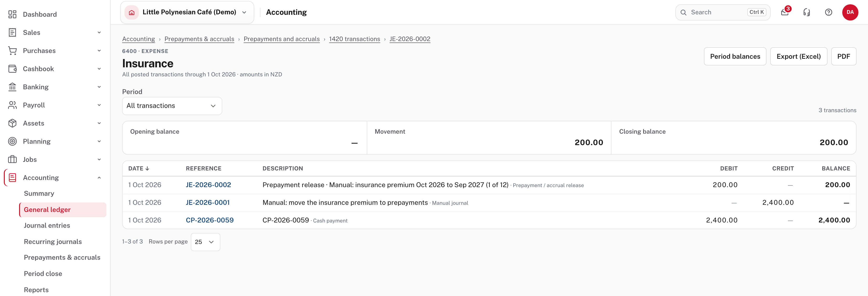Open Reports in the sidebar
The width and height of the screenshot is (868, 296).
[36, 290]
